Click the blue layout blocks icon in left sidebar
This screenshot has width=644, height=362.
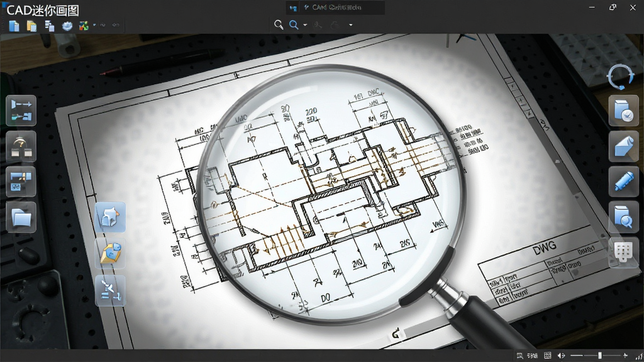click(x=21, y=182)
